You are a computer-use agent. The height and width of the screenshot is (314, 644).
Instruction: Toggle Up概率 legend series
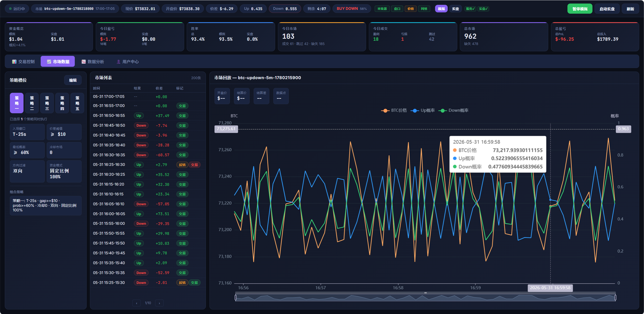423,110
